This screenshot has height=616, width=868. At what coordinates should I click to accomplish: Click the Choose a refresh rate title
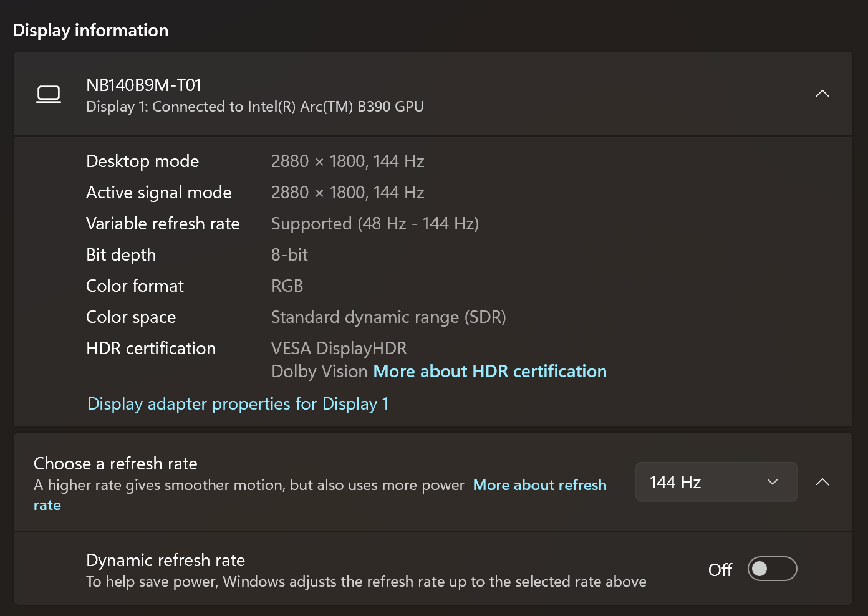(x=115, y=464)
